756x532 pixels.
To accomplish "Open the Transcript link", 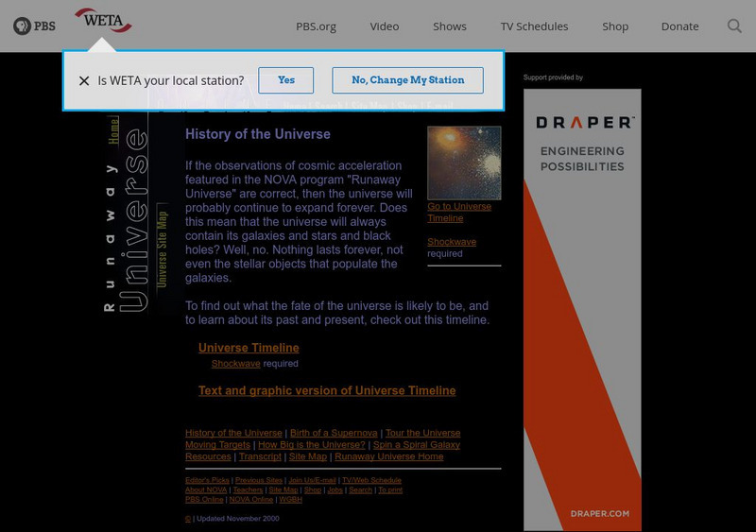I will (260, 456).
